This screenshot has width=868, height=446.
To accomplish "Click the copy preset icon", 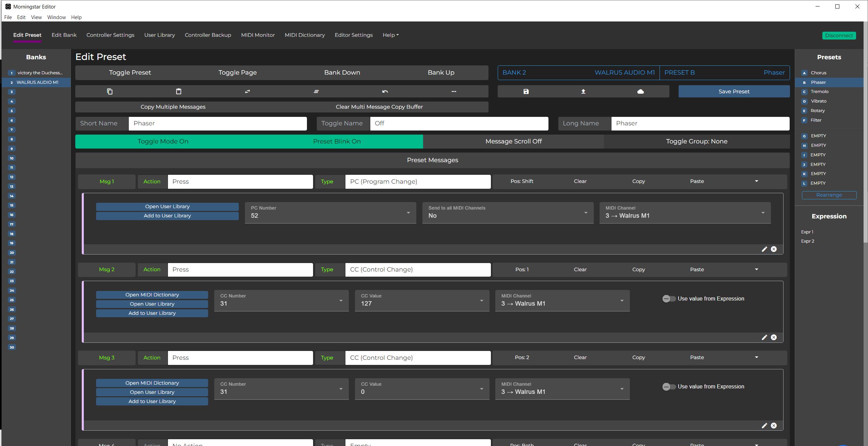I will point(110,91).
